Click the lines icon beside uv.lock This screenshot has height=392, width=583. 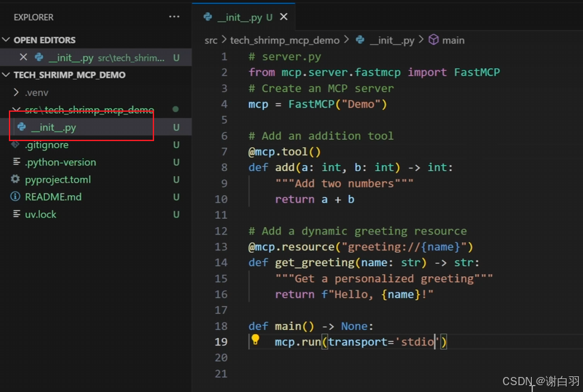click(16, 213)
